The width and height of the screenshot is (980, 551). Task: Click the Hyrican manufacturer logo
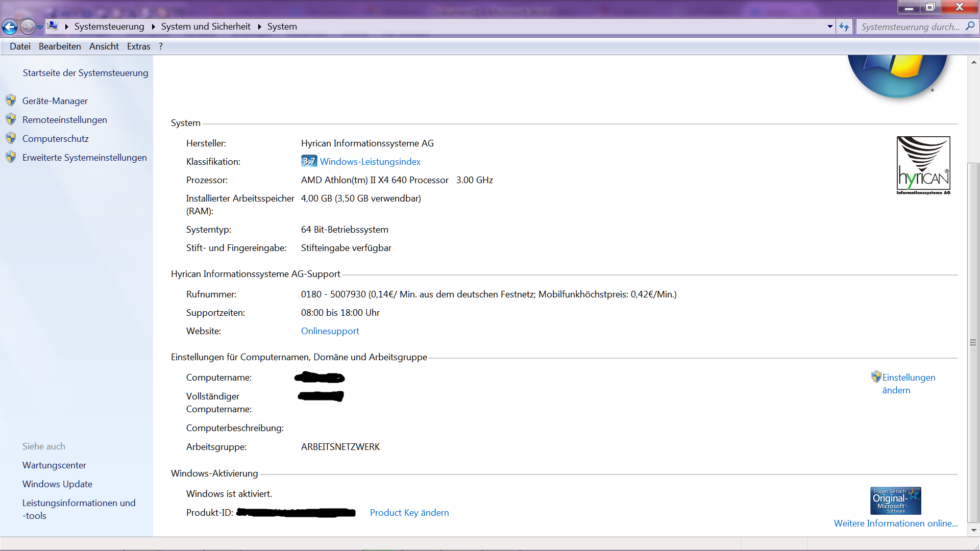point(923,165)
